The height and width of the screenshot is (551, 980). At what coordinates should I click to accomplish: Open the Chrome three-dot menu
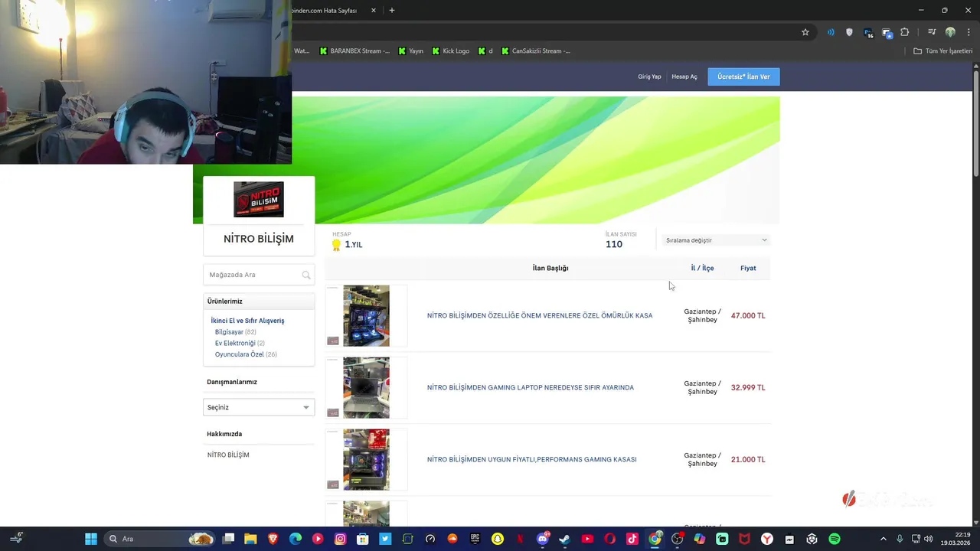coord(968,32)
